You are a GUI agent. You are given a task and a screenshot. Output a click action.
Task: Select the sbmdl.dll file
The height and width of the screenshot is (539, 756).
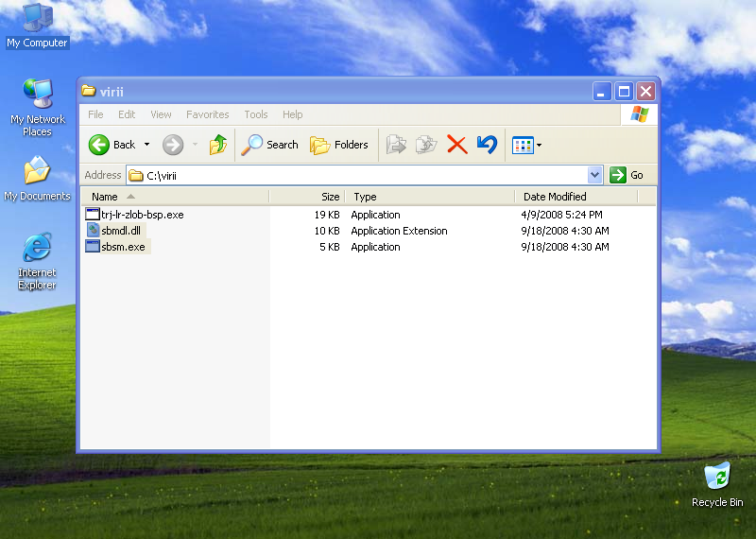point(120,231)
